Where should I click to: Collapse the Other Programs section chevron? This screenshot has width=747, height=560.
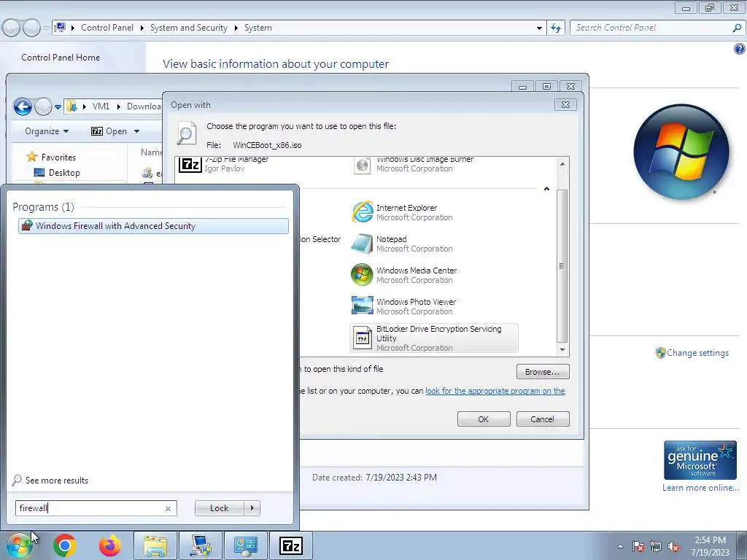pyautogui.click(x=546, y=189)
